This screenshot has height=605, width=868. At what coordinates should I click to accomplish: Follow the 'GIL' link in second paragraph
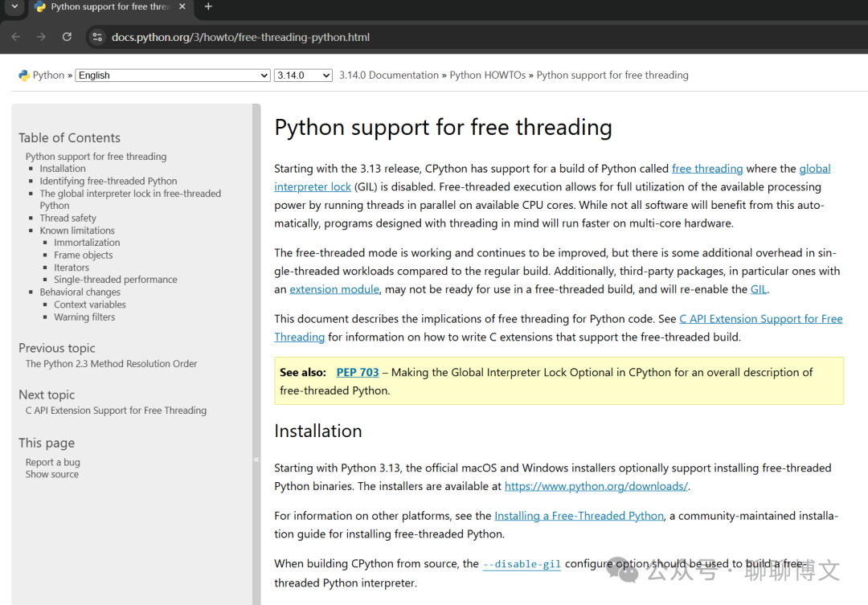pyautogui.click(x=759, y=289)
